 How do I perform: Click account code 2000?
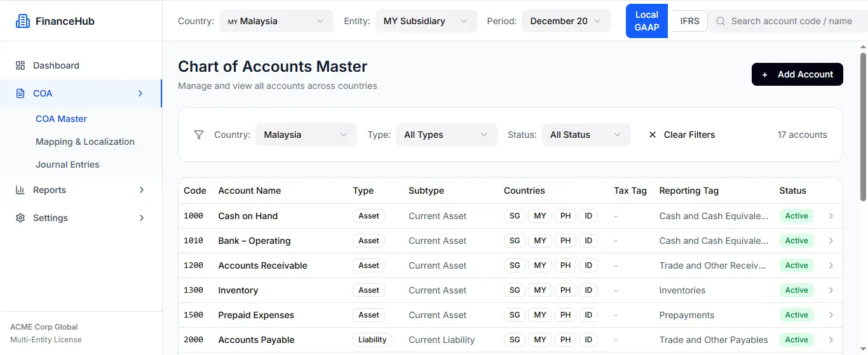coord(193,340)
